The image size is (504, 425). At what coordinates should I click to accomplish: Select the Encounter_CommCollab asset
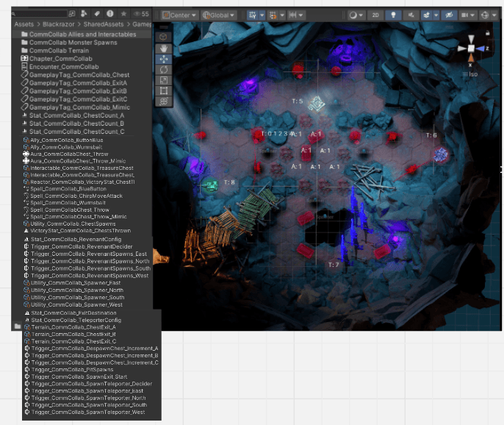(64, 67)
